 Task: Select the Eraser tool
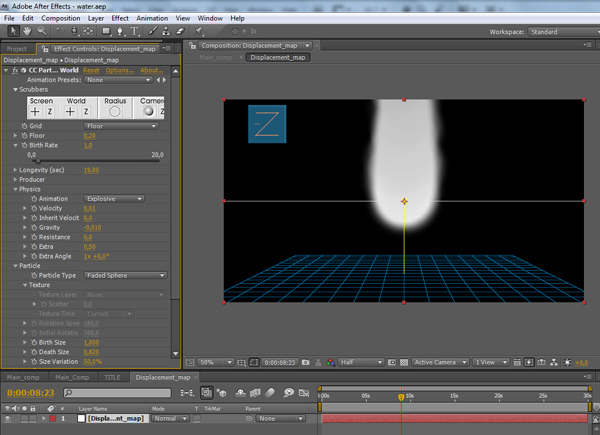180,31
